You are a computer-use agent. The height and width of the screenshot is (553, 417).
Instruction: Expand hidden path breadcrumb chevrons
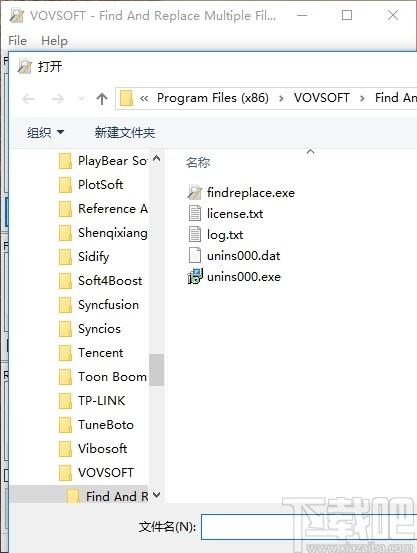[x=144, y=98]
